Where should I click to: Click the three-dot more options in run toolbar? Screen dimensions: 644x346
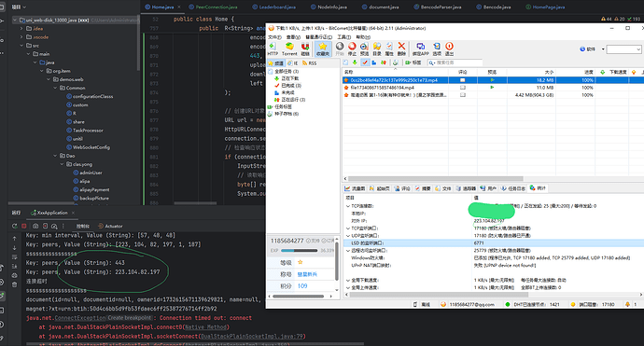point(63,226)
